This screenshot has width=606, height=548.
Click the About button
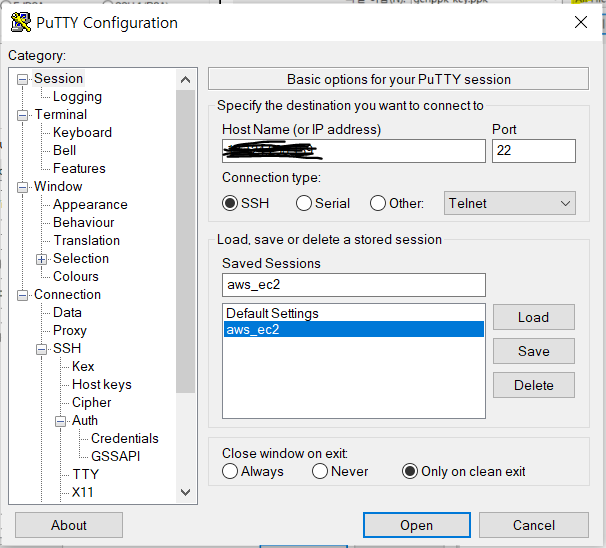69,525
